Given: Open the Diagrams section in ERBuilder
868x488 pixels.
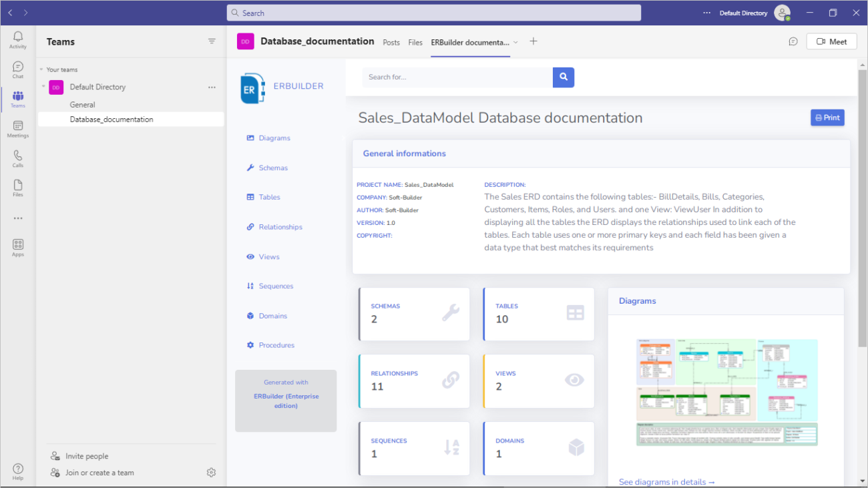Looking at the screenshot, I should [x=273, y=138].
